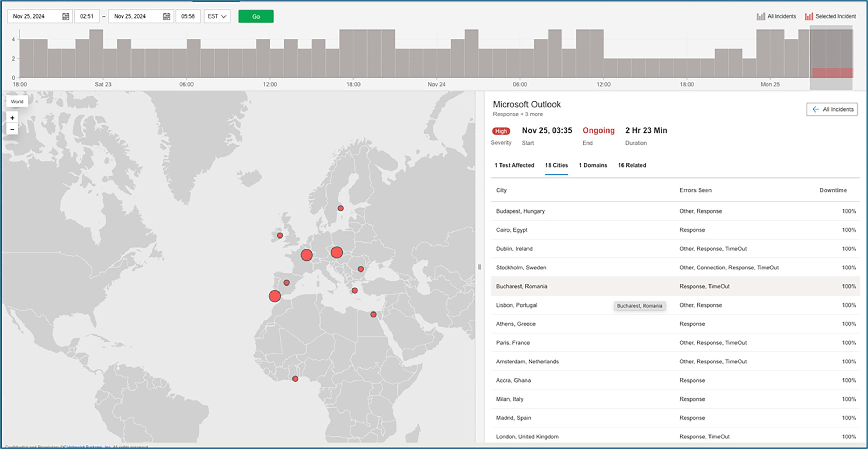This screenshot has height=450, width=868.
Task: Click the red map marker over Ghana
Action: coord(295,379)
